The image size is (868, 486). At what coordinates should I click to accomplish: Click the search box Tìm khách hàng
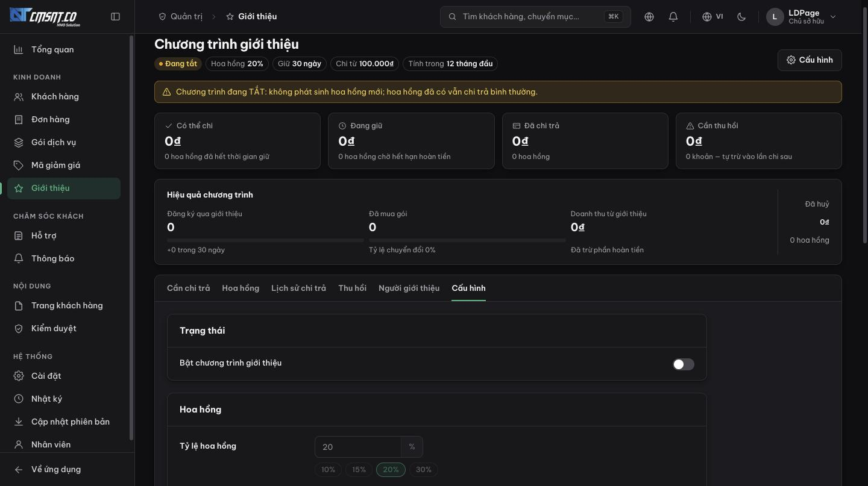[x=535, y=17]
